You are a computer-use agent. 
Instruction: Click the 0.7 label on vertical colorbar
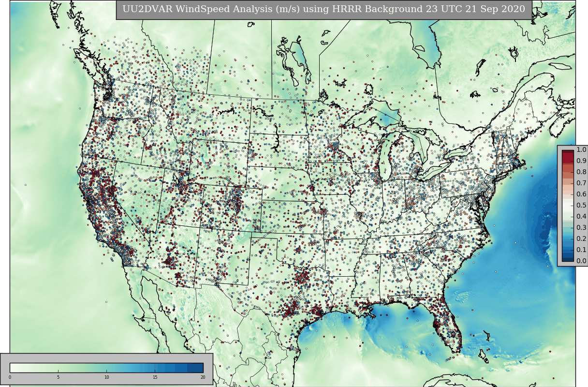click(581, 183)
